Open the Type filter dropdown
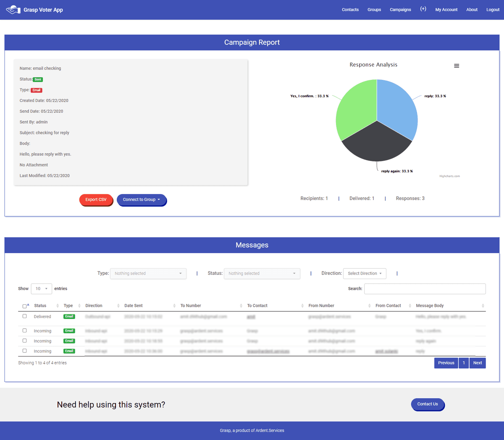This screenshot has width=504, height=440. coord(148,274)
